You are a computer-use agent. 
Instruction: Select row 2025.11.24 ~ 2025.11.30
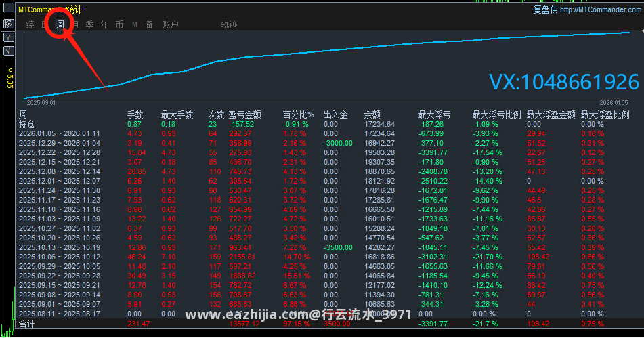pyautogui.click(x=59, y=190)
